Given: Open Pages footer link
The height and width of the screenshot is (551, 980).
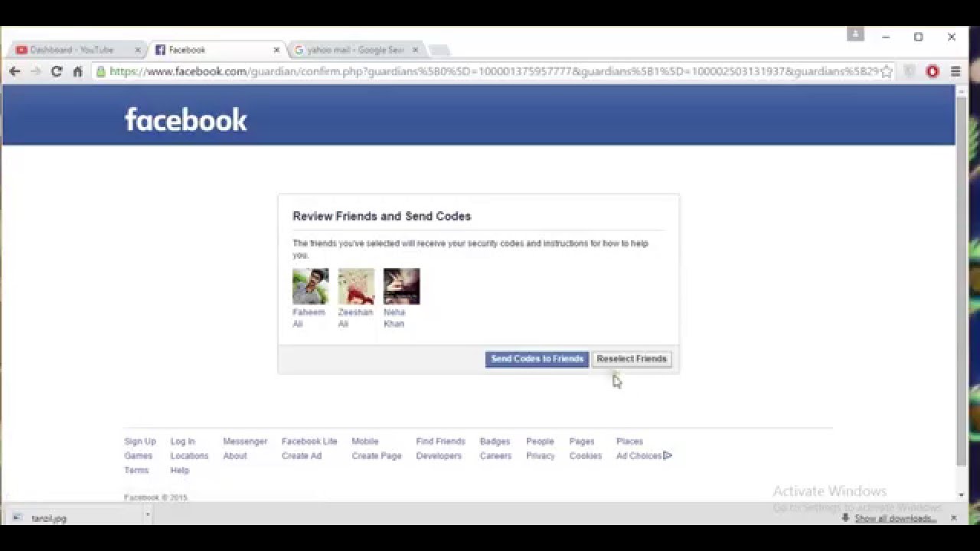Looking at the screenshot, I should tap(582, 442).
